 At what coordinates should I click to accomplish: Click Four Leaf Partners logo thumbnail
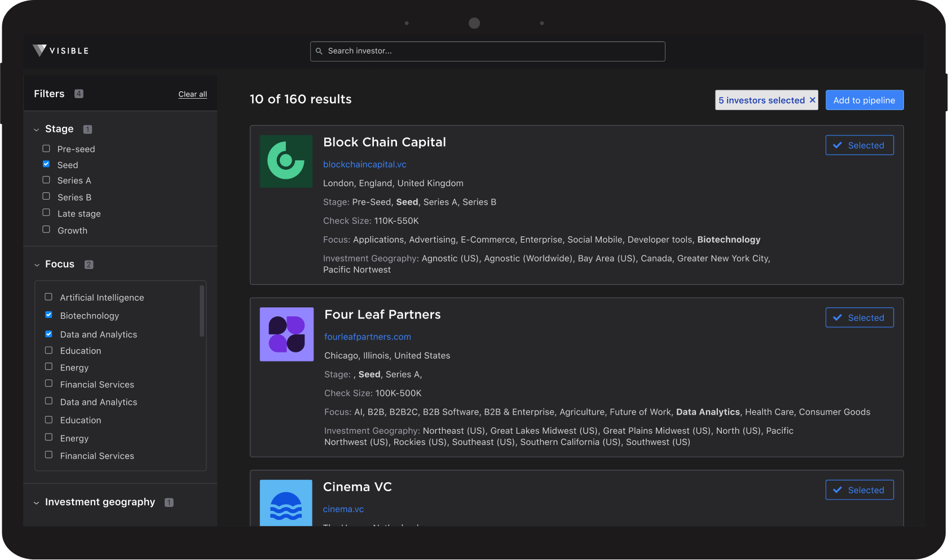[286, 334]
